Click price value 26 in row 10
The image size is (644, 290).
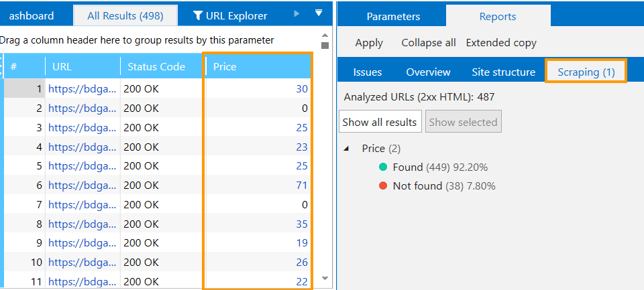302,262
